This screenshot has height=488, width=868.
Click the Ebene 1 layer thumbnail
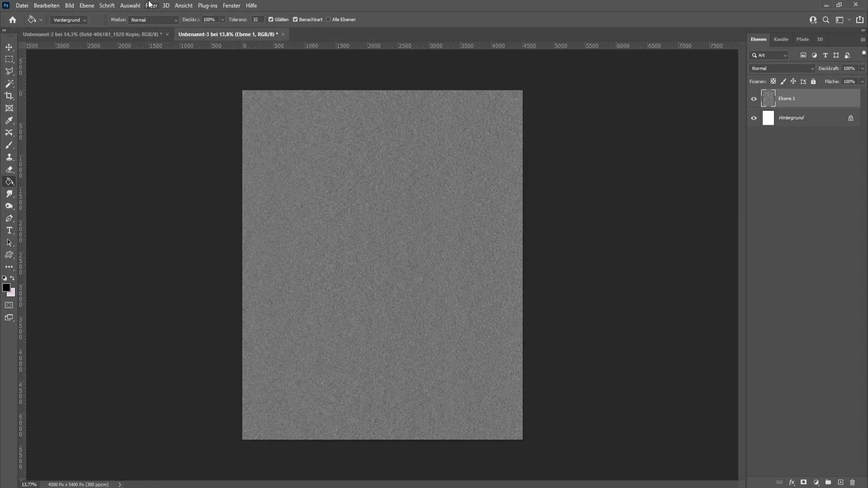[769, 98]
